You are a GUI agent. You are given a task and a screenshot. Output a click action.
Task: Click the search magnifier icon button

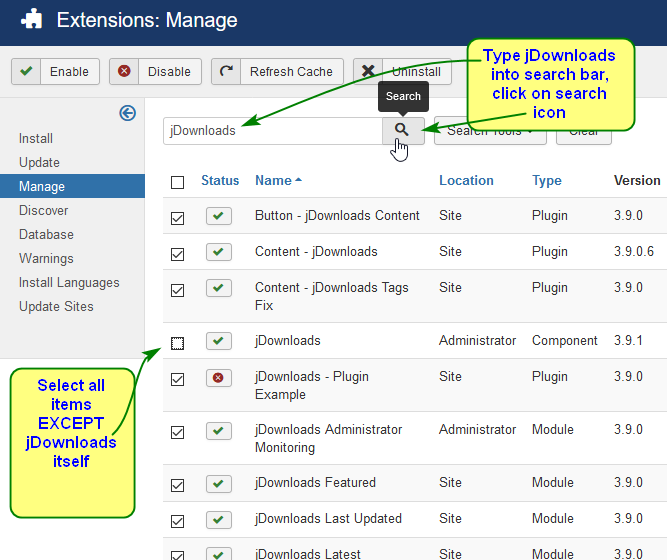click(403, 131)
